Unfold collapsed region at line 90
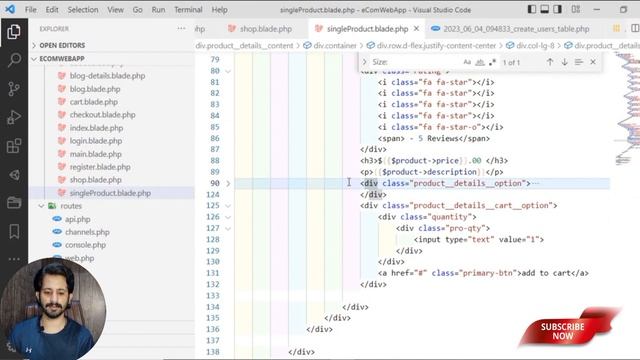The image size is (640, 360). pos(228,183)
